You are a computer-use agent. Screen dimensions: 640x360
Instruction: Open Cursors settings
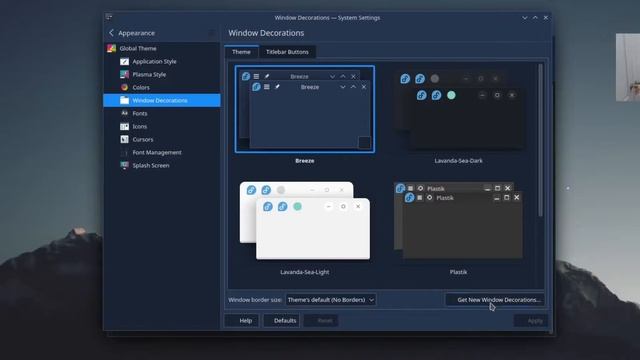click(x=162, y=139)
